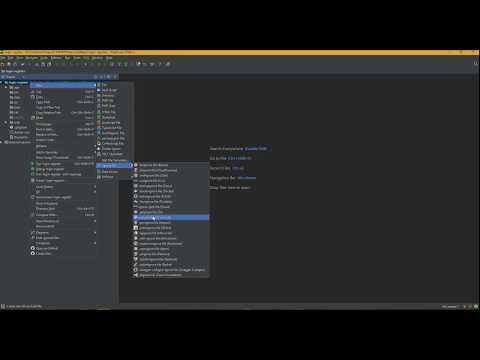Select the highlighted New context menu entry
Image resolution: width=480 pixels, height=360 pixels.
[x=63, y=85]
